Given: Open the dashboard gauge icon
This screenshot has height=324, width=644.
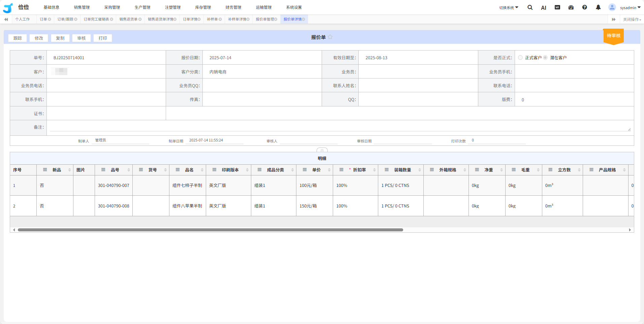Looking at the screenshot, I should (x=571, y=7).
